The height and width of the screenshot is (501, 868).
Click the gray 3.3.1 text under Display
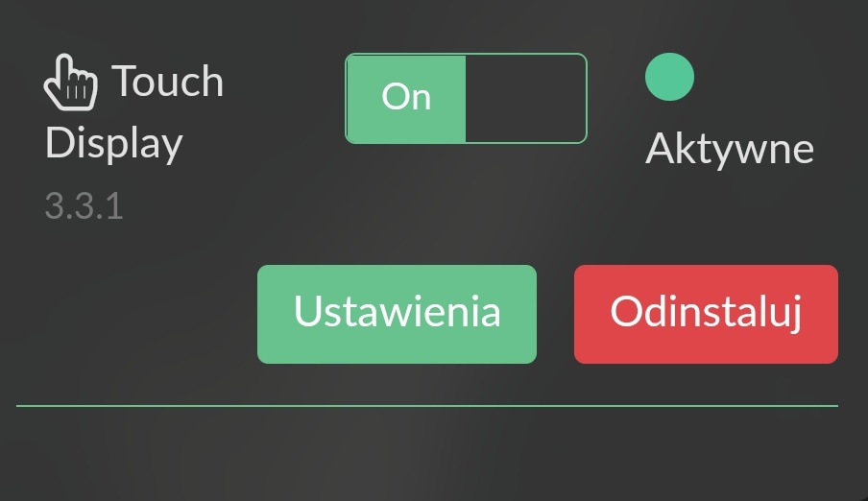pos(84,206)
